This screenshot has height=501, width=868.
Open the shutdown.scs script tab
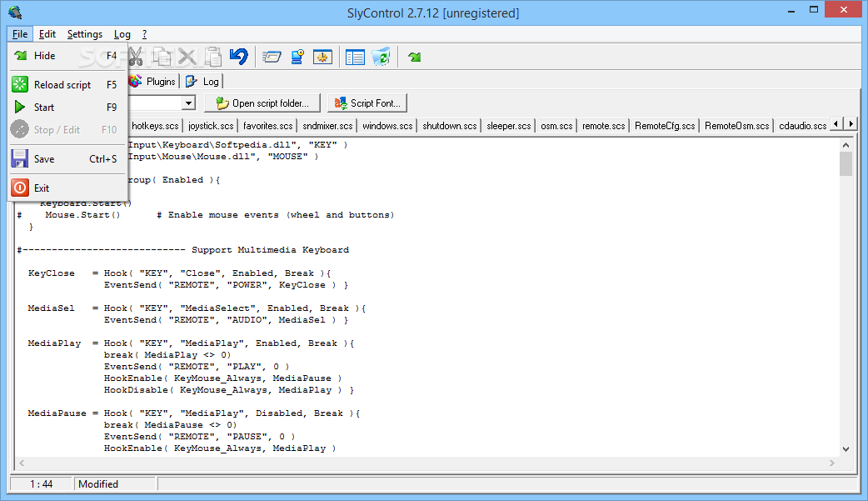click(450, 126)
